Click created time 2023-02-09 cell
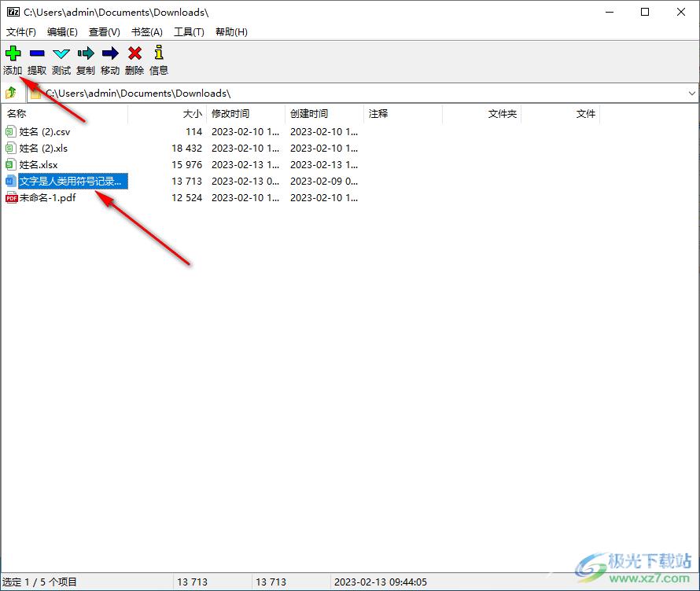700x591 pixels. coord(324,181)
